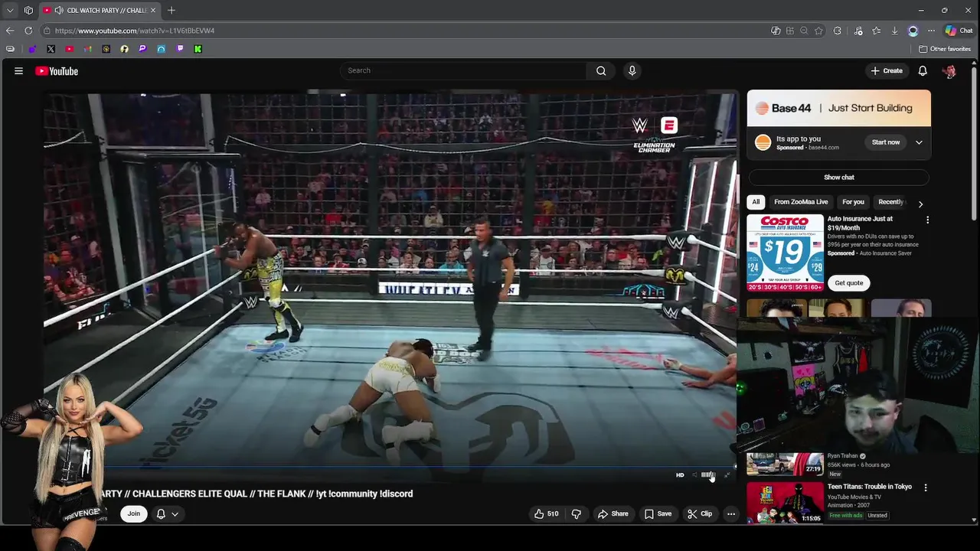Image resolution: width=980 pixels, height=551 pixels.
Task: Add this page to favorites star
Action: [818, 31]
